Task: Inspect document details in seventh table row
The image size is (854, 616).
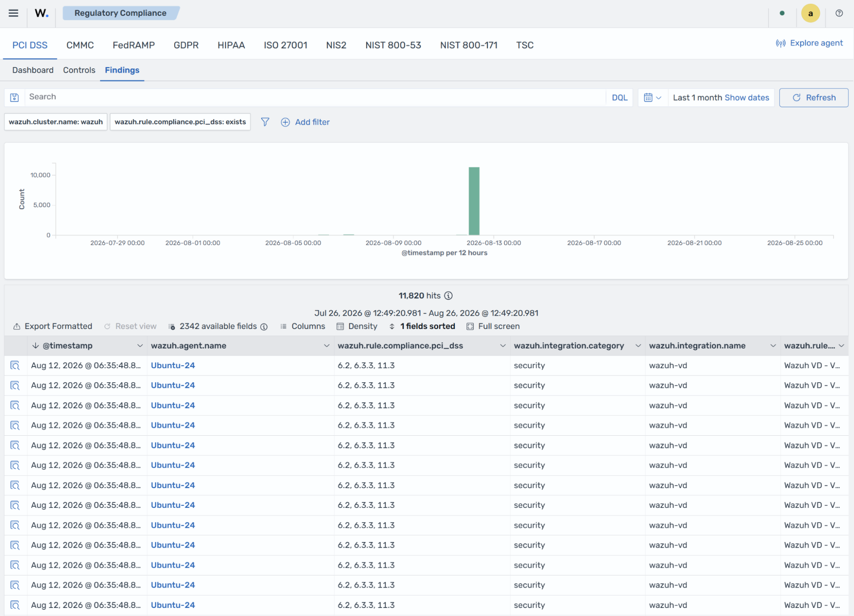Action: coord(15,485)
